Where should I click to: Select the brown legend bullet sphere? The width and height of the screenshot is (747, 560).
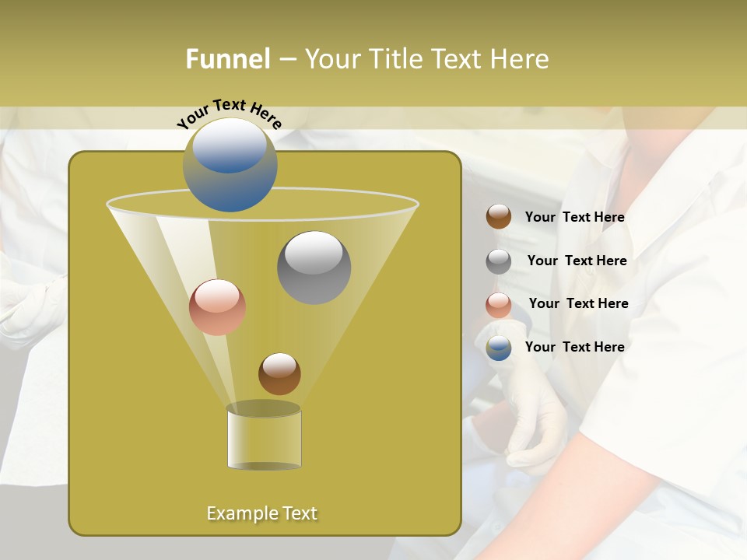click(499, 217)
